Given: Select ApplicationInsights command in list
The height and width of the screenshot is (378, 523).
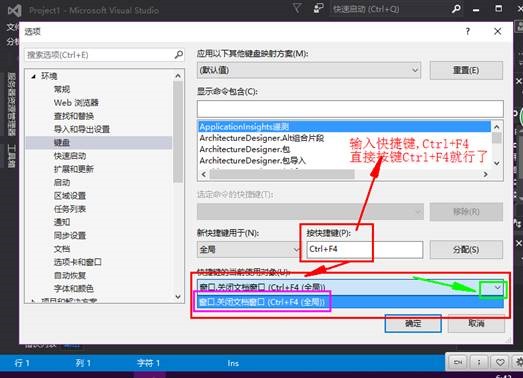Looking at the screenshot, I should pyautogui.click(x=344, y=127).
